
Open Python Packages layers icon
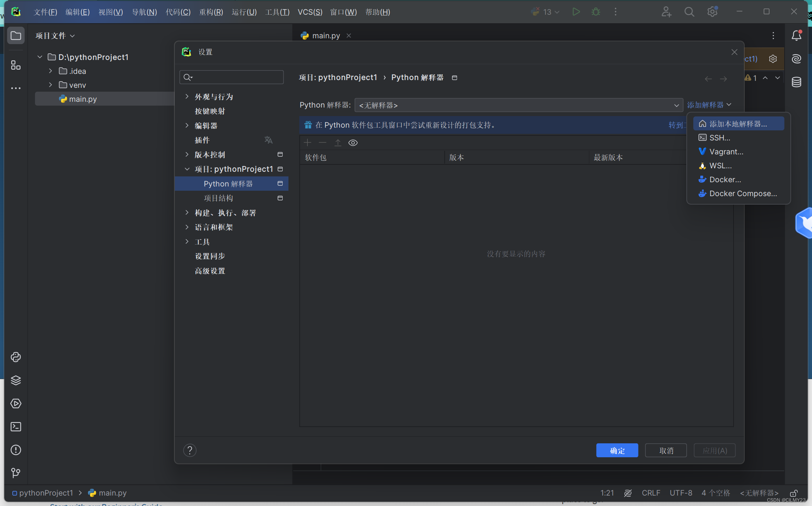16,380
